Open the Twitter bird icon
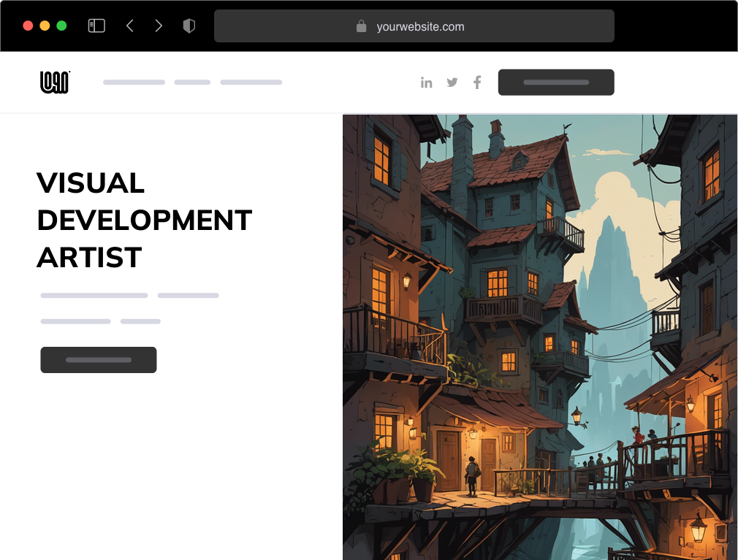 (452, 83)
